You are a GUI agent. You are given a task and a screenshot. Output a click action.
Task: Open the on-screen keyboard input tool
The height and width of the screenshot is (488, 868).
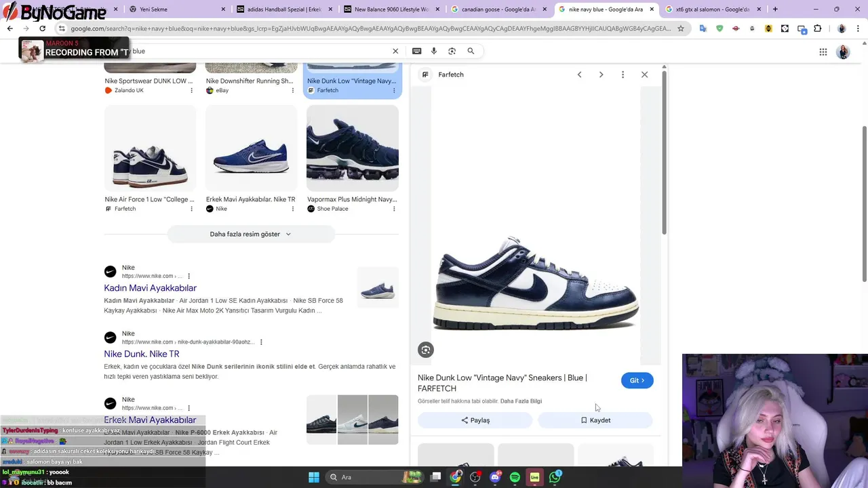416,51
